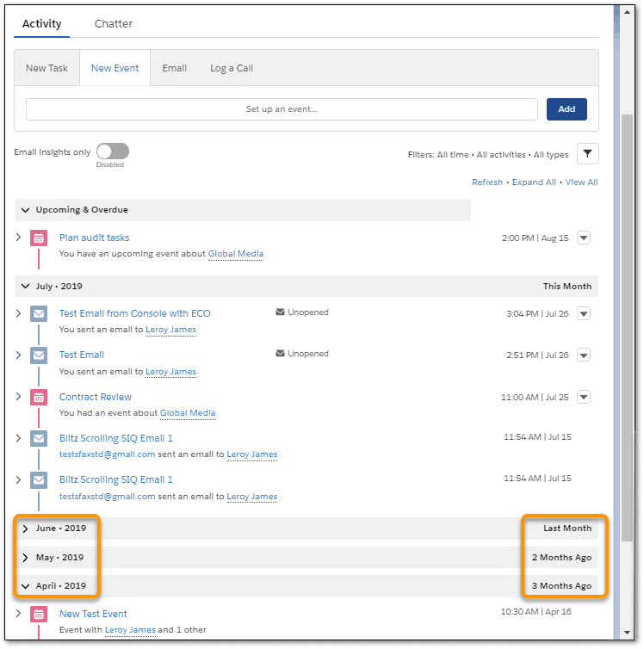Collapse the Upcoming & Overdue section
Screen dimensions: 644x649
(x=25, y=210)
